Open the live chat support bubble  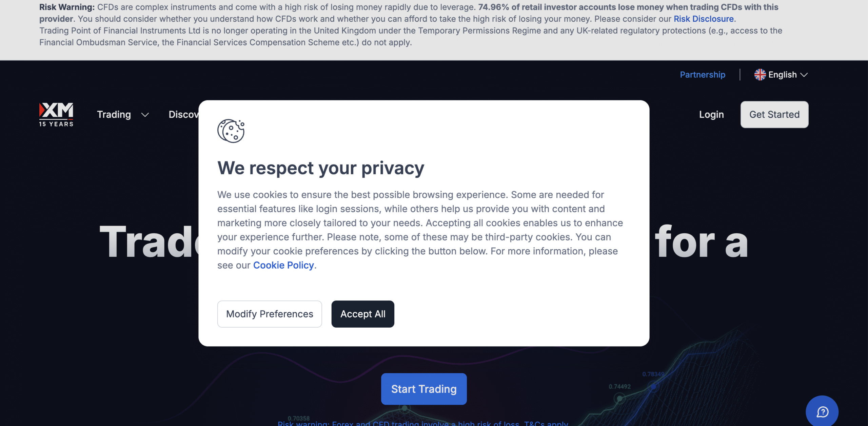pyautogui.click(x=822, y=412)
